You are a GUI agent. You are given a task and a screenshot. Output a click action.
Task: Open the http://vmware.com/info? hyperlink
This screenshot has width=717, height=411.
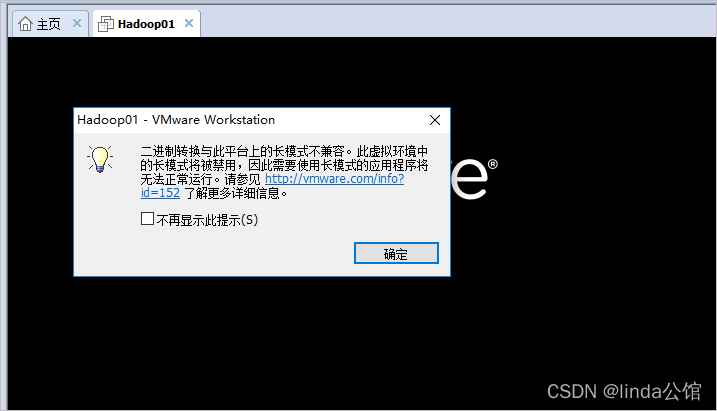[334, 178]
